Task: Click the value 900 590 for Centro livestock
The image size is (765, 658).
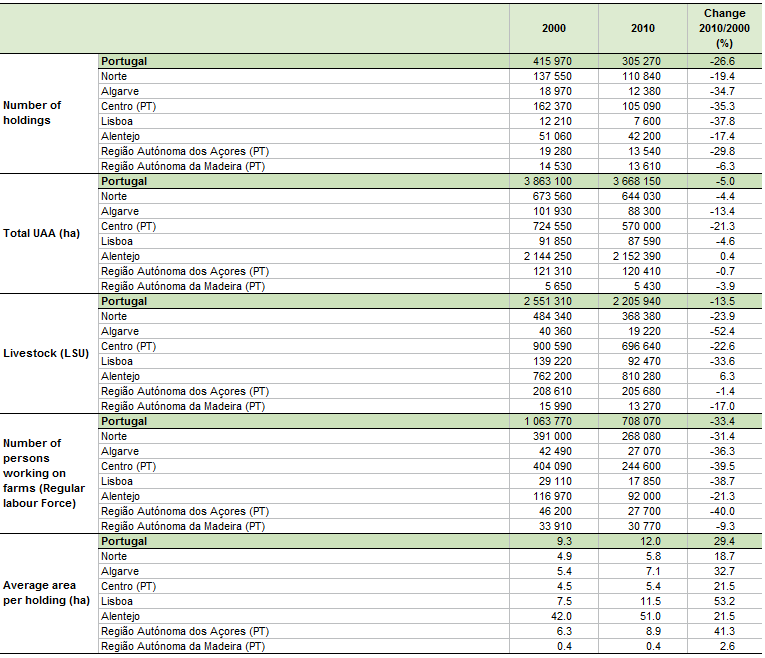Action: [552, 346]
